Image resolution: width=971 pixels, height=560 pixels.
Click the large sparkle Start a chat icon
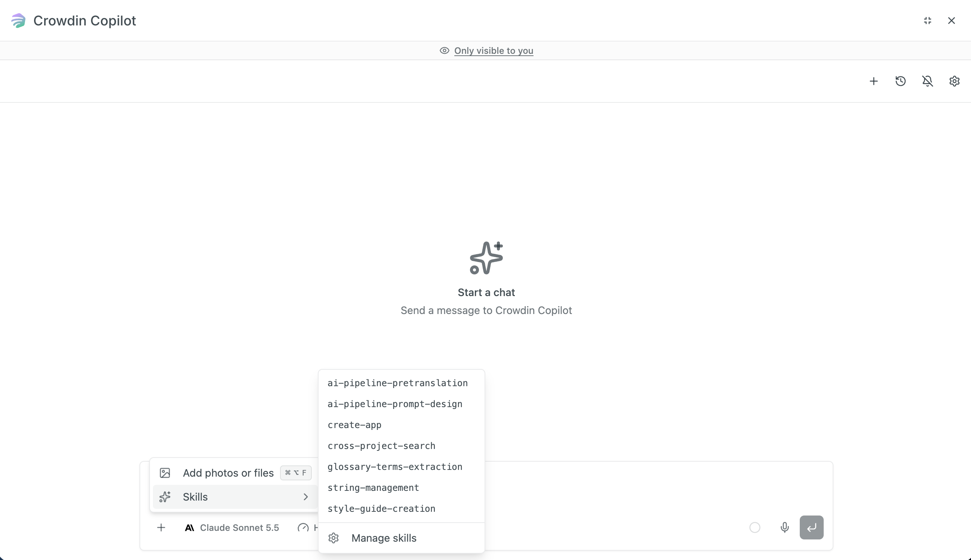click(x=486, y=258)
